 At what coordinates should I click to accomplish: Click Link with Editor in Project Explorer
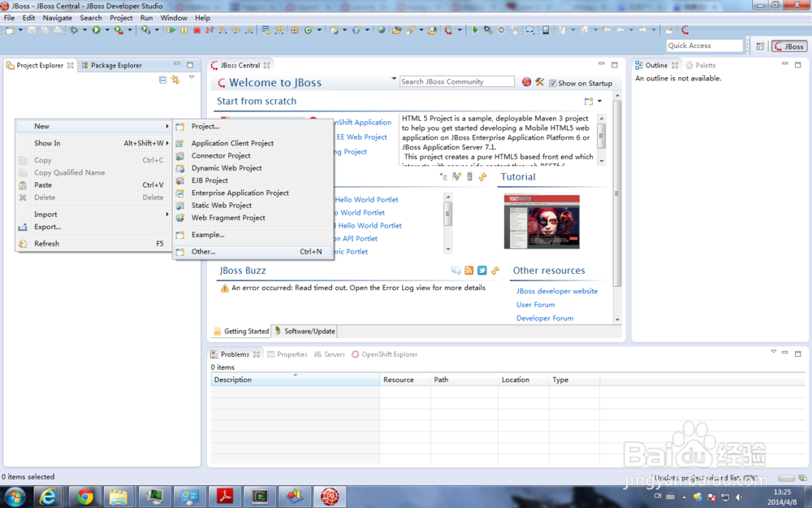pyautogui.click(x=175, y=80)
